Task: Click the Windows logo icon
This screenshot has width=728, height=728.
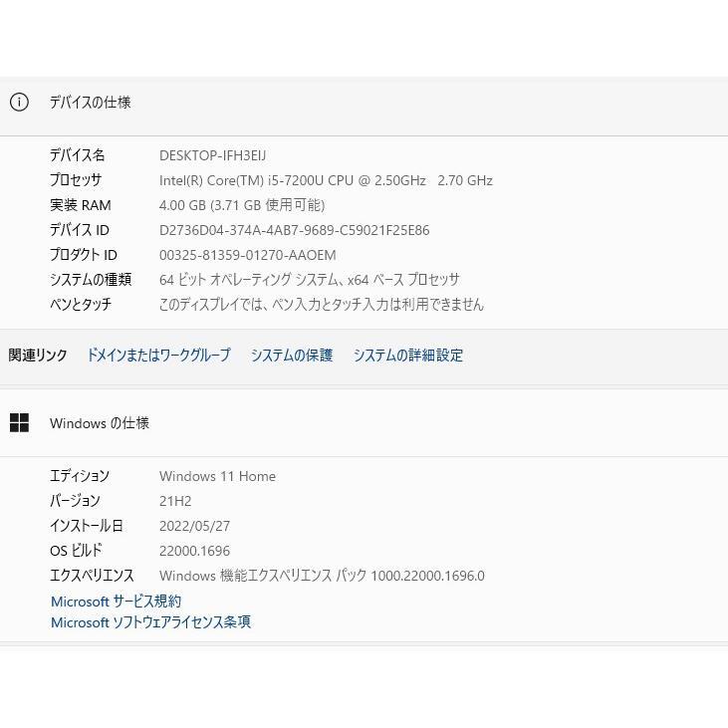Action: click(x=19, y=422)
